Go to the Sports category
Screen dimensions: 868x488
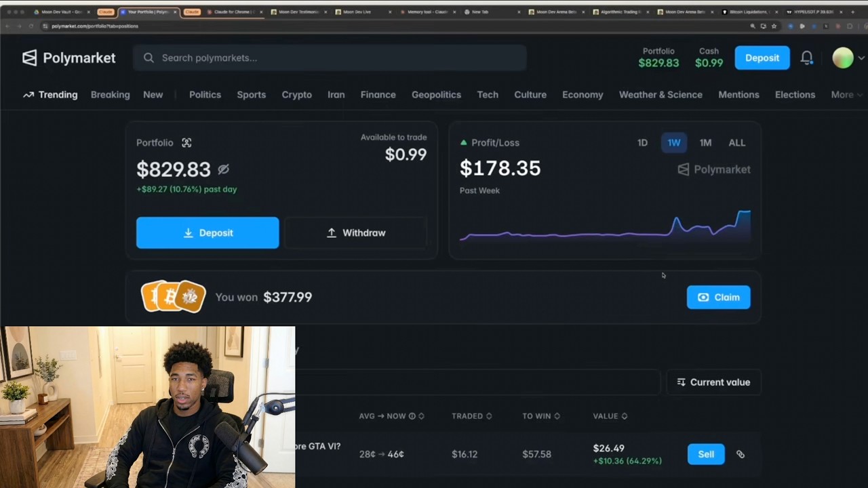click(x=251, y=95)
